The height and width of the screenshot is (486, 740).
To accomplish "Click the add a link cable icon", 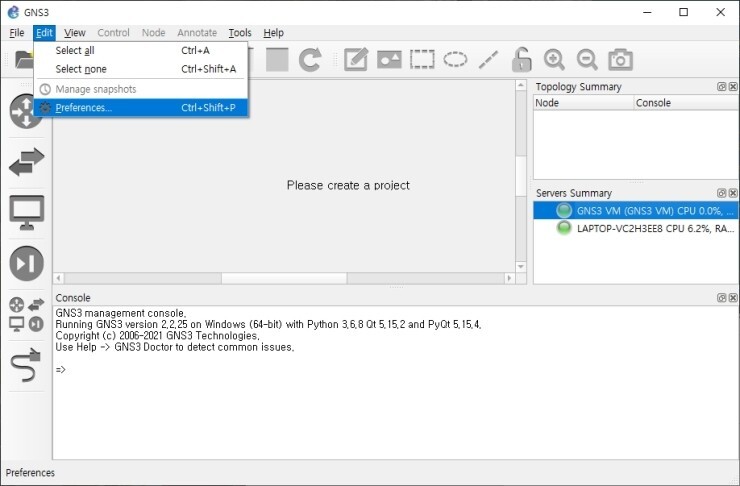I will point(26,365).
